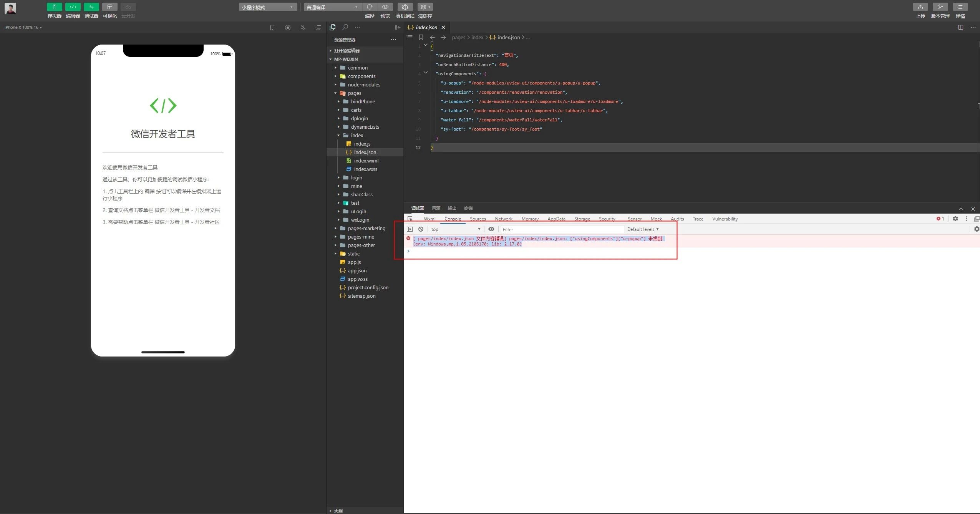
Task: Click the 问题 (Problems) panel tab
Action: [436, 208]
